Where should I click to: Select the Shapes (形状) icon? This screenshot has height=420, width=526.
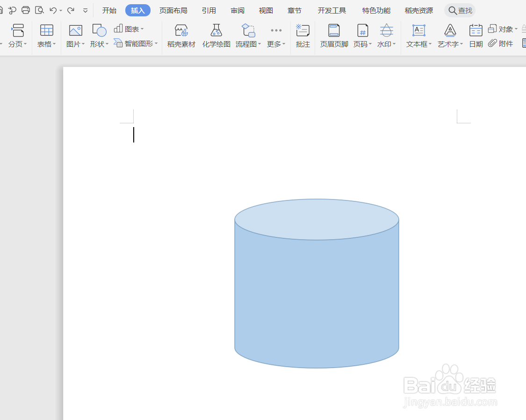[99, 30]
